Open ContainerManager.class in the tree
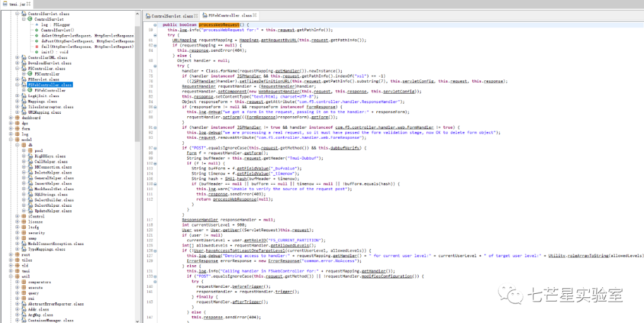This screenshot has width=644, height=323. coord(51,320)
